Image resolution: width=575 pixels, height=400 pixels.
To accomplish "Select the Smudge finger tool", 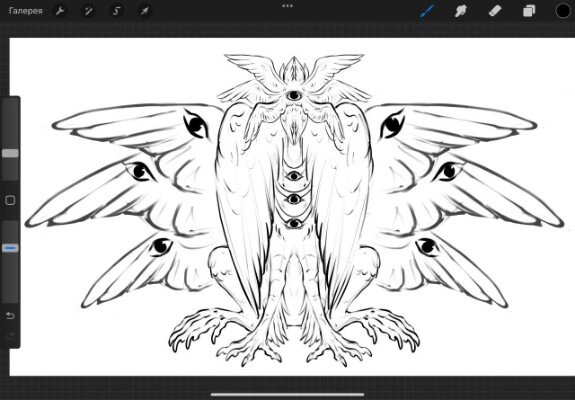I will pyautogui.click(x=461, y=11).
